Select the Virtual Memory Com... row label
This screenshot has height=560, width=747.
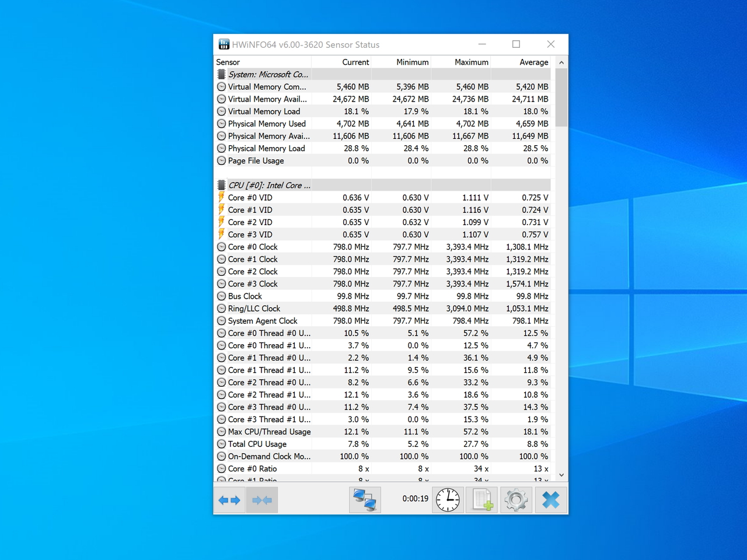point(267,87)
